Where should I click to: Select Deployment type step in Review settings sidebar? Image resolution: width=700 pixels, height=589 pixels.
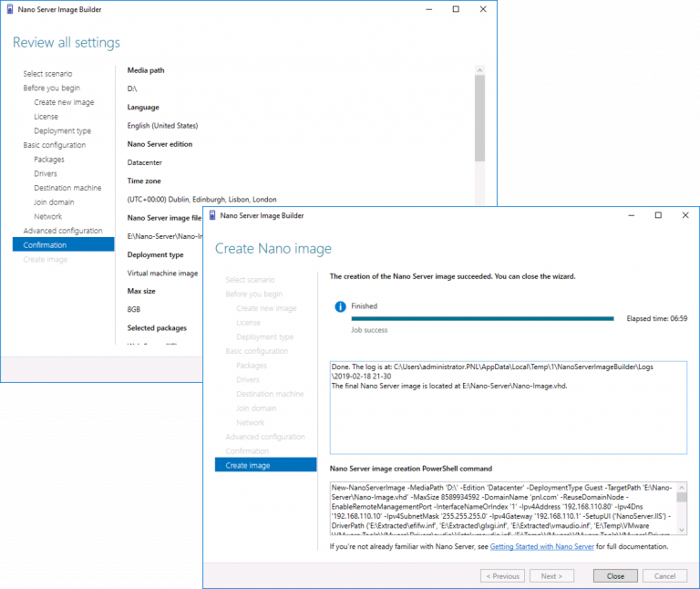coord(63,131)
